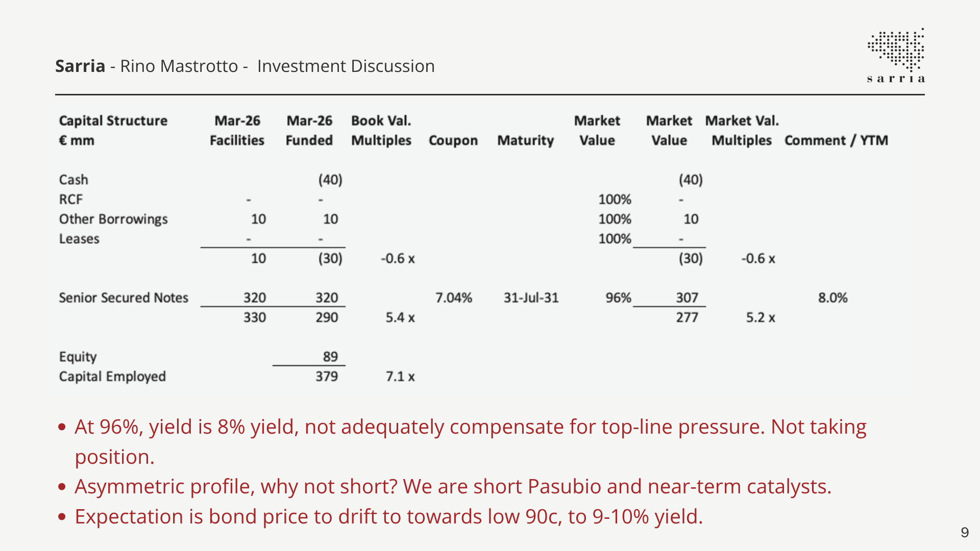Select the 31-Jul-31 maturity date
980x551 pixels.
click(x=531, y=298)
